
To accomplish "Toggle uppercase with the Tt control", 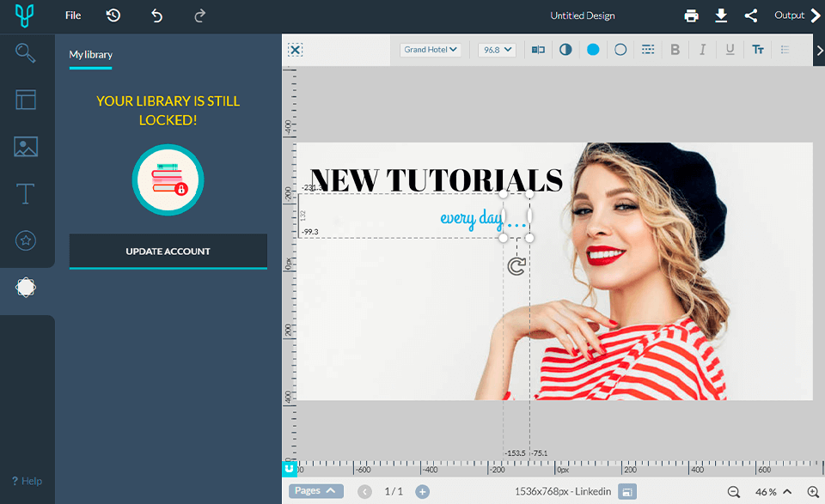I will [758, 49].
